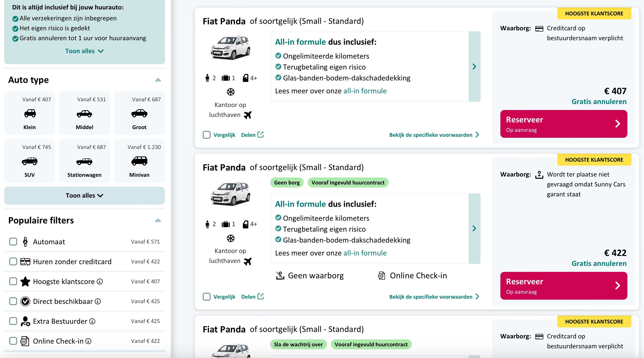
Task: Open info icon next to Direct beschikbaar
Action: tap(98, 301)
